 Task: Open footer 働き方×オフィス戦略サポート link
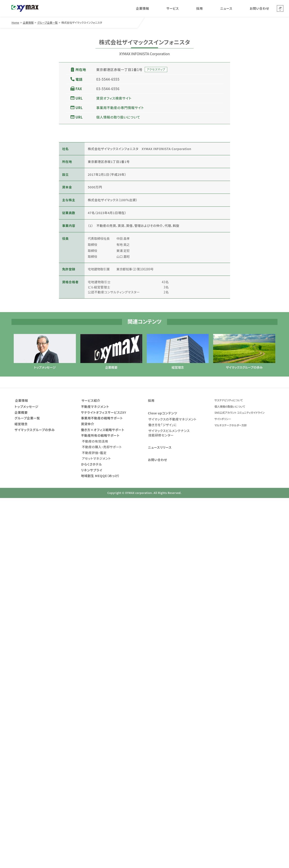coord(103,430)
